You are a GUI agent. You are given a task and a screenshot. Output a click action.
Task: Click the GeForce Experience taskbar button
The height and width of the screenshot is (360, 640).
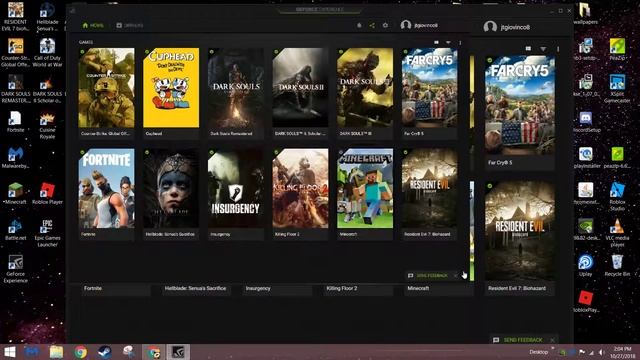click(178, 352)
